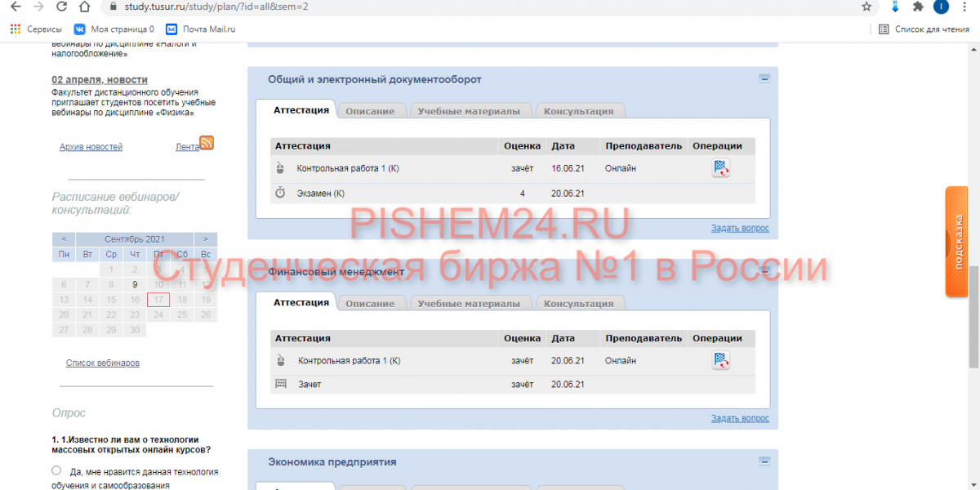
Task: Open the browser extensions puzzle icon
Action: click(x=918, y=7)
